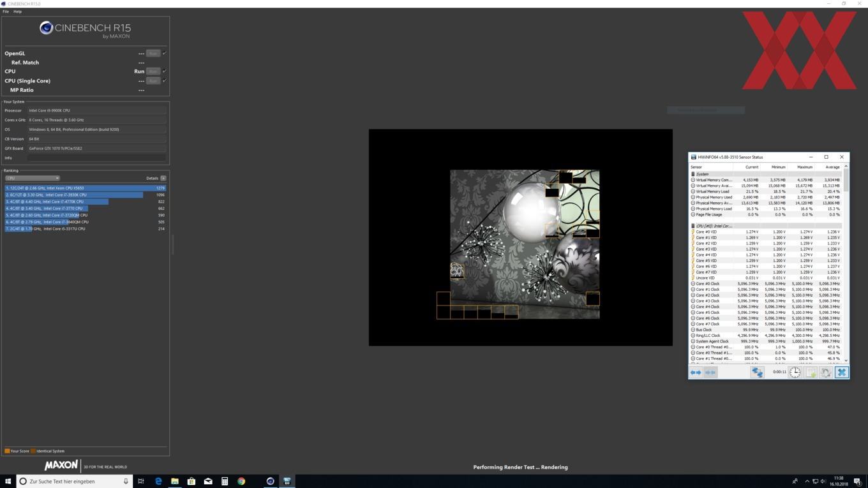Switch to Cinebench taskbar icon

click(270, 481)
